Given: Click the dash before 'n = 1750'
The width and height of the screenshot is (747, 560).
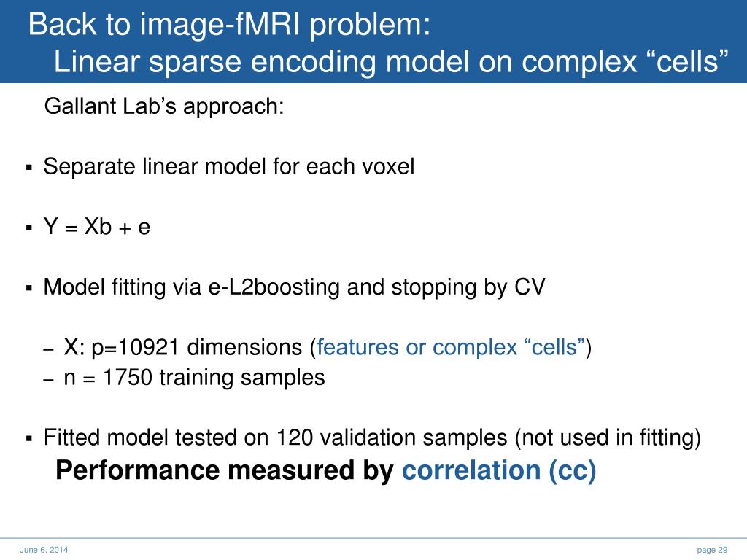Looking at the screenshot, I should 49,380.
